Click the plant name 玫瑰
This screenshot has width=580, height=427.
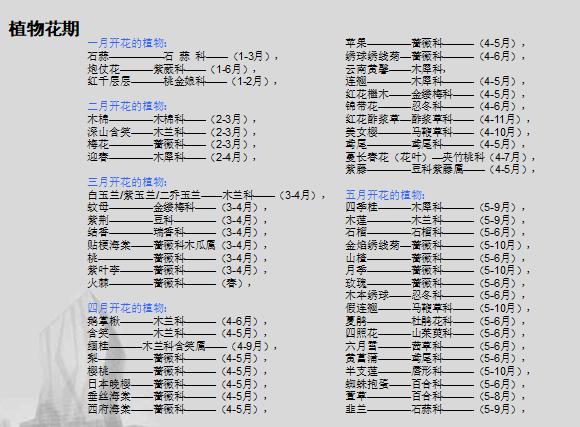[356, 283]
